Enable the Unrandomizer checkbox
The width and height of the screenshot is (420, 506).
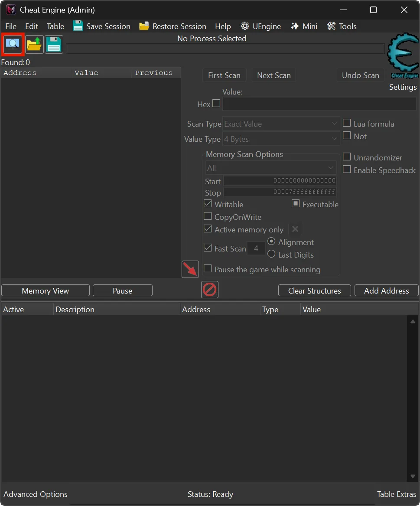[x=347, y=157]
